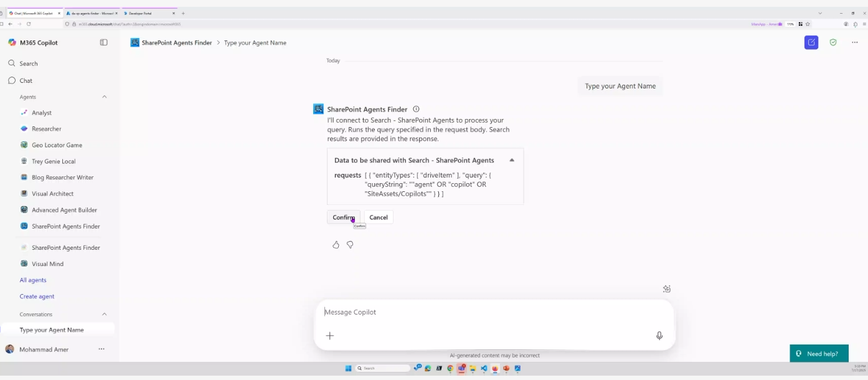Image resolution: width=868 pixels, height=380 pixels.
Task: Switch to the da-sp-agents-finder tab
Action: pos(91,13)
